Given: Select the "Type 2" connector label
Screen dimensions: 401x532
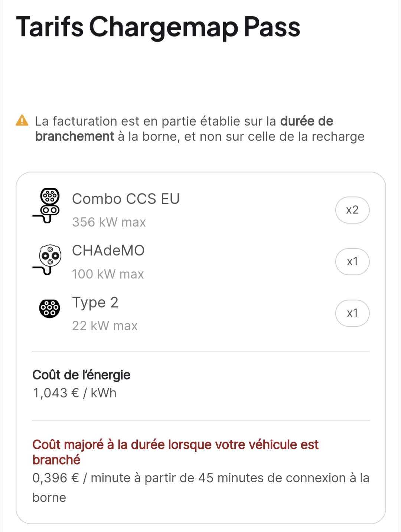Looking at the screenshot, I should (x=95, y=303).
